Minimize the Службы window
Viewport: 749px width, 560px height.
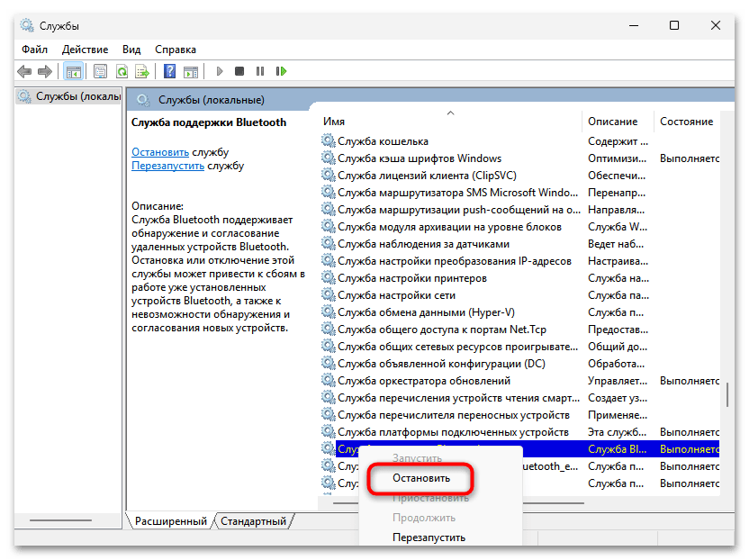634,25
